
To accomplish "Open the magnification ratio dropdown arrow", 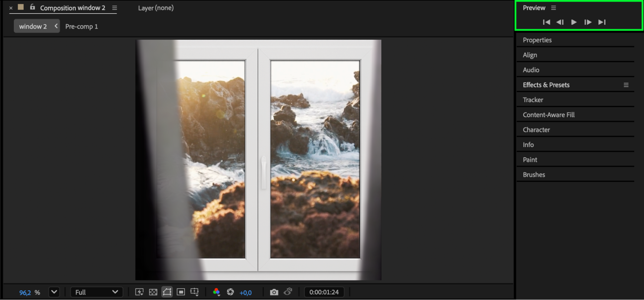I will tap(54, 292).
